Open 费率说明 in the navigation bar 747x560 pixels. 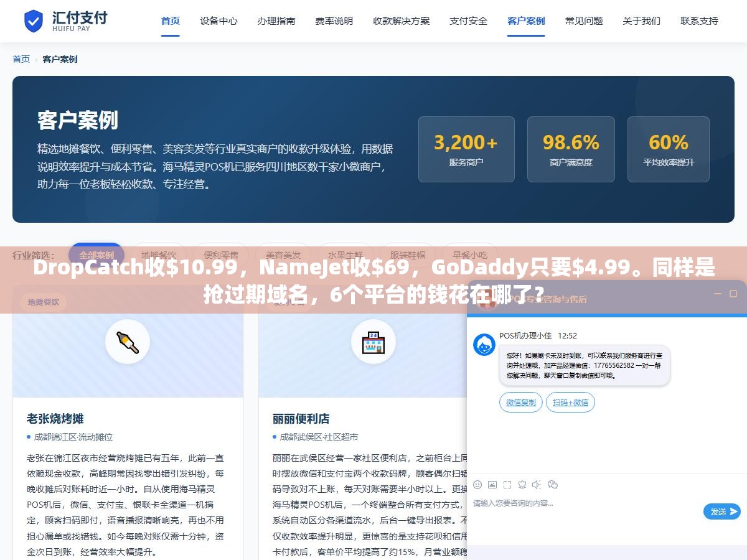(x=334, y=21)
